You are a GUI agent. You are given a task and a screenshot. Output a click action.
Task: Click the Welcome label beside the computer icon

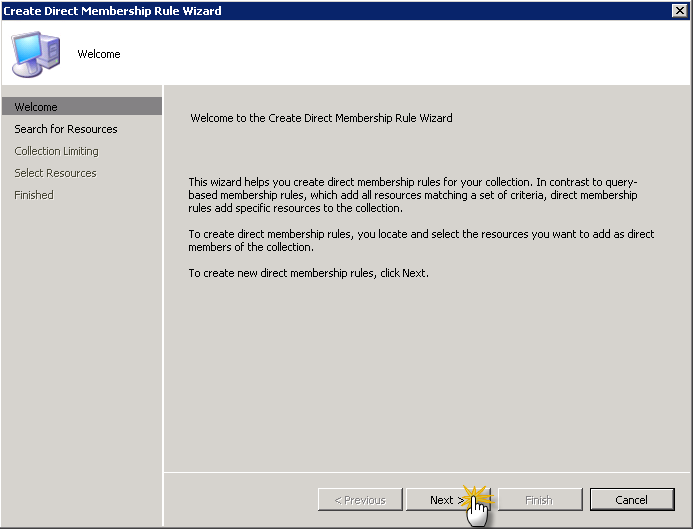pyautogui.click(x=99, y=54)
